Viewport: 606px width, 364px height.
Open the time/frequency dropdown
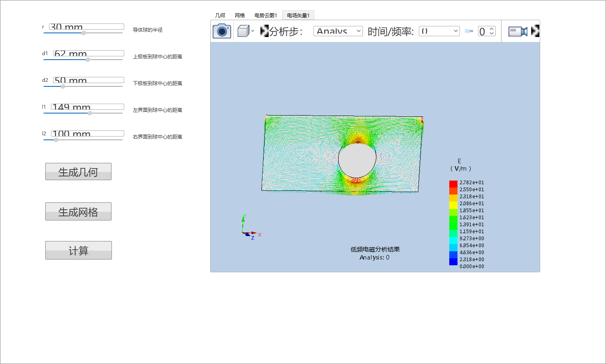pyautogui.click(x=439, y=31)
